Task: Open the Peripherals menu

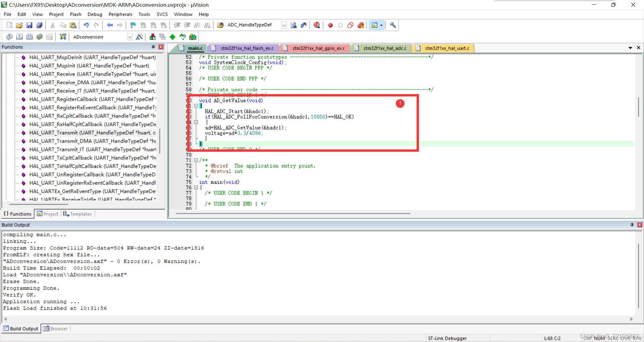Action: point(120,14)
